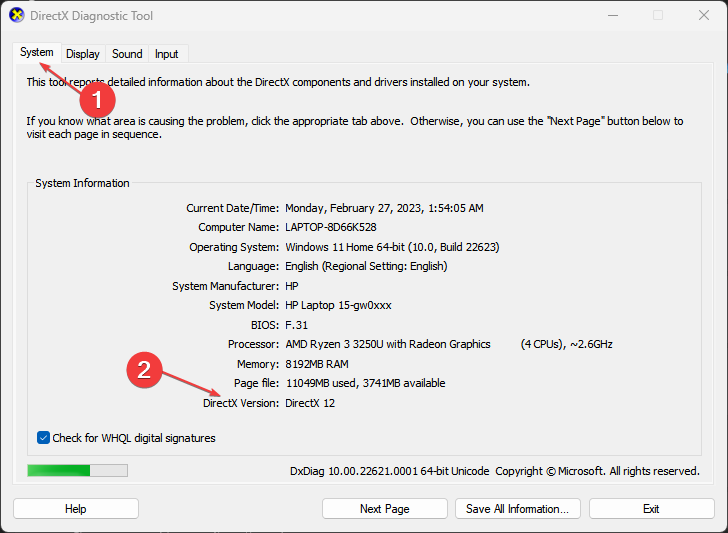Click the DirectX Diagnostic Tool title icon
The height and width of the screenshot is (533, 728).
click(x=16, y=15)
